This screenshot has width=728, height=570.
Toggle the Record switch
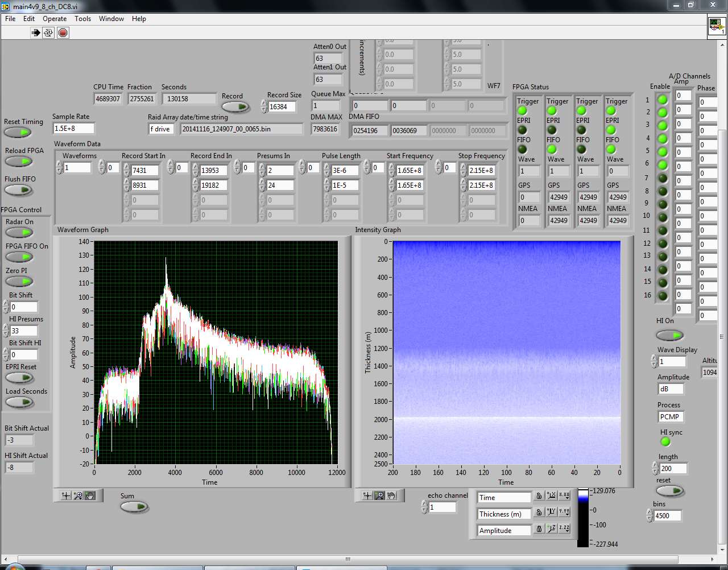tap(235, 107)
